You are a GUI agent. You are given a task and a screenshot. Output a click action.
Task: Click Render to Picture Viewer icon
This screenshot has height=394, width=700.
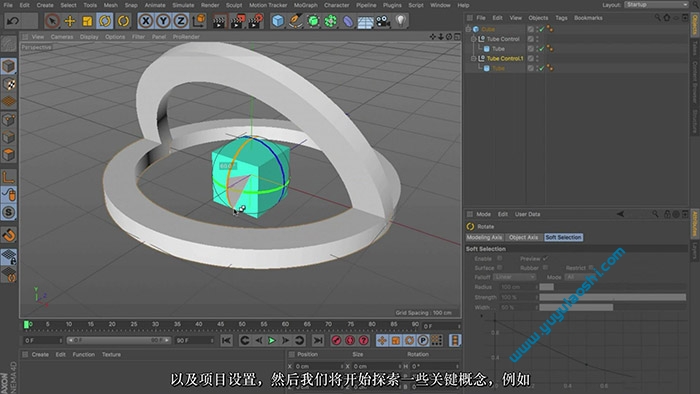(x=238, y=21)
